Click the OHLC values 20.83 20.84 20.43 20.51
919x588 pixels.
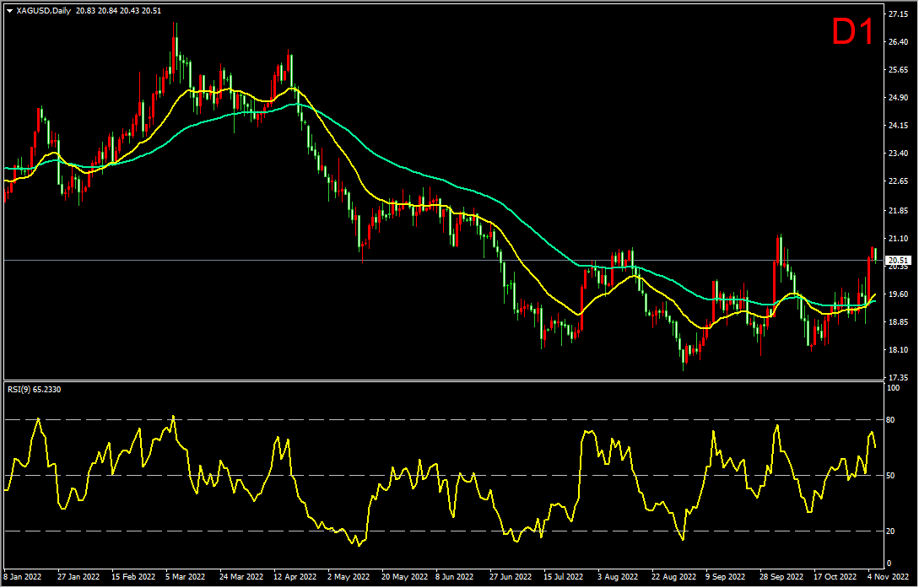[x=118, y=10]
